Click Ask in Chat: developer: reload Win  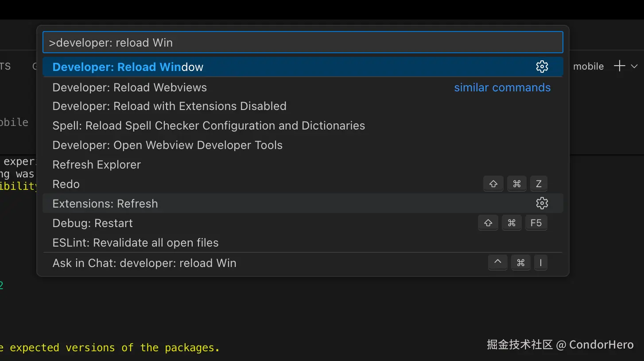(x=144, y=263)
